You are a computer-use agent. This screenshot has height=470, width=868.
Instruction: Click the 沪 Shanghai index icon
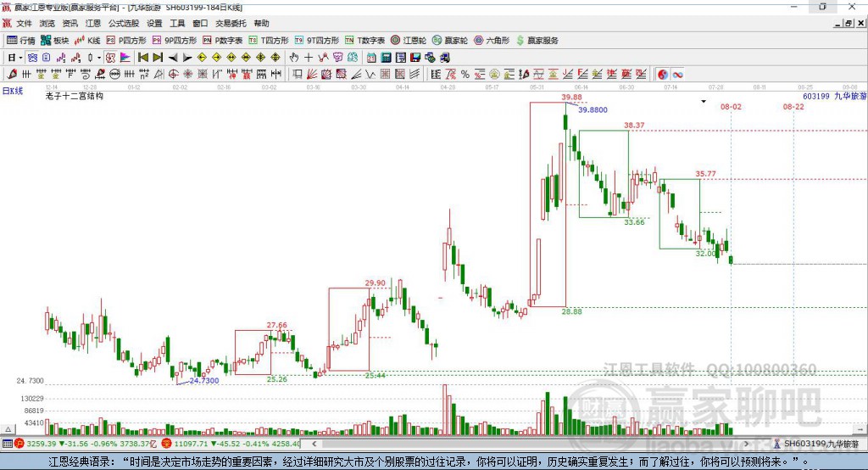click(x=19, y=444)
